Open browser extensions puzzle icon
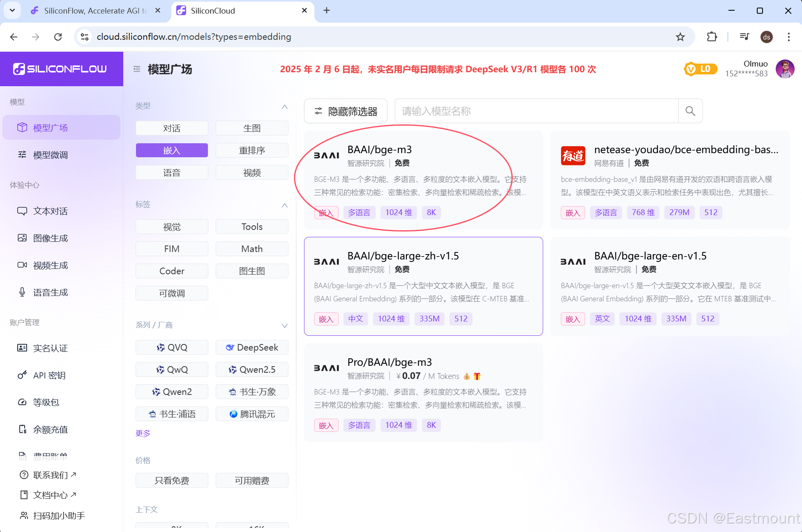 click(x=712, y=37)
